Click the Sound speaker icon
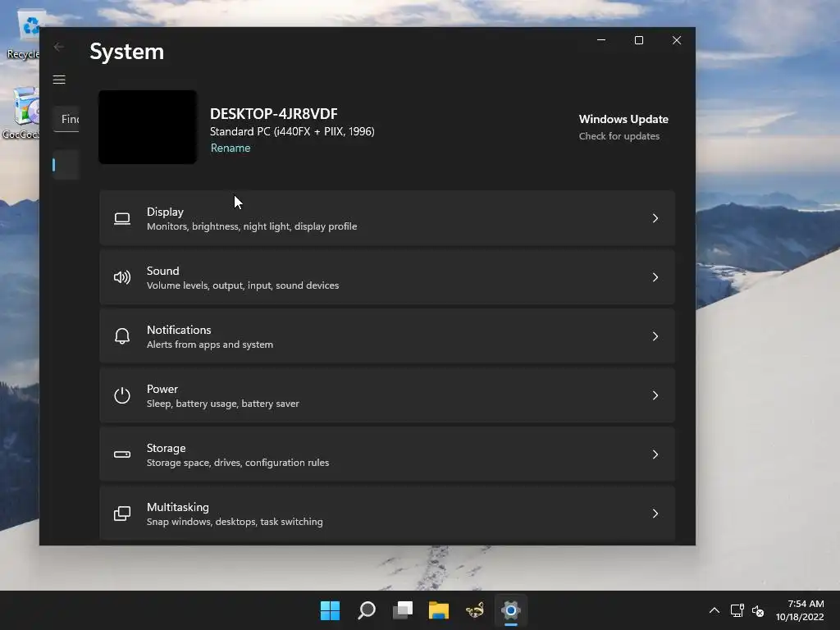The height and width of the screenshot is (630, 840). (122, 277)
